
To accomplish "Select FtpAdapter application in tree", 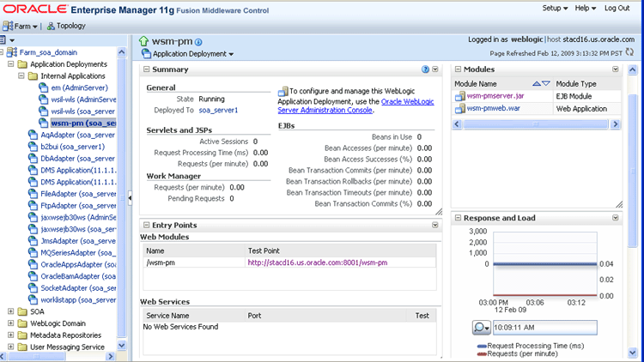I will pyautogui.click(x=78, y=206).
